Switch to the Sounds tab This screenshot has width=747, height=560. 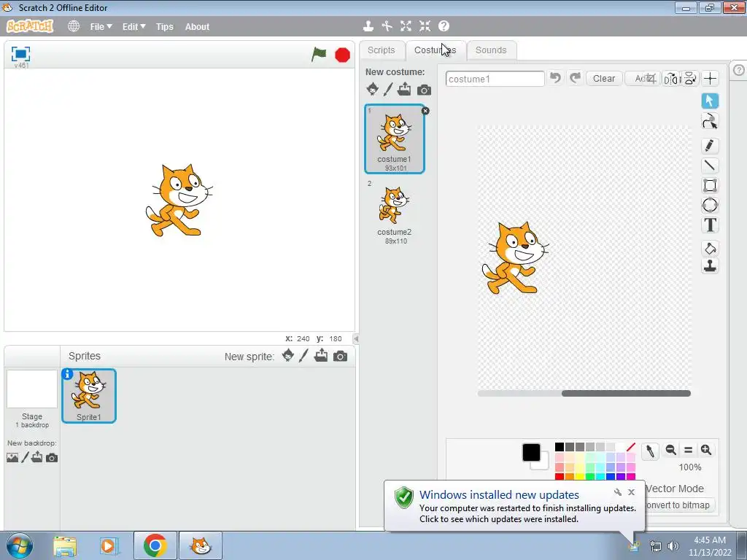[491, 50]
